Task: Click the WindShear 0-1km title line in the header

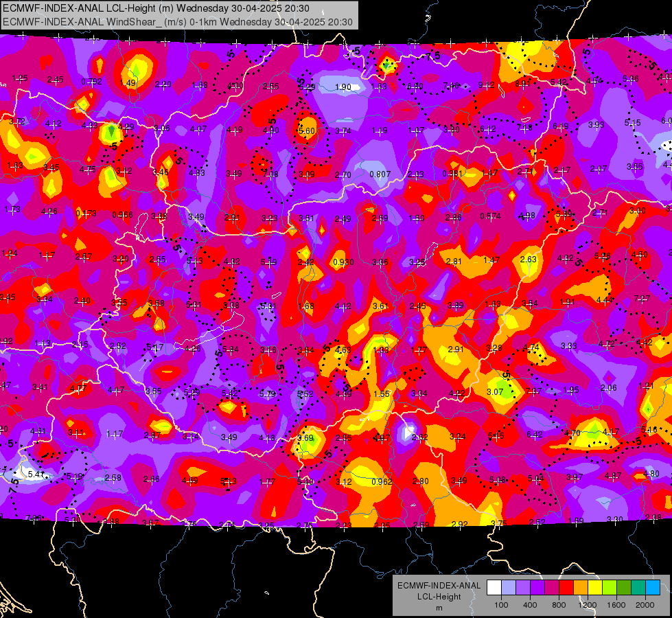Action: point(177,22)
